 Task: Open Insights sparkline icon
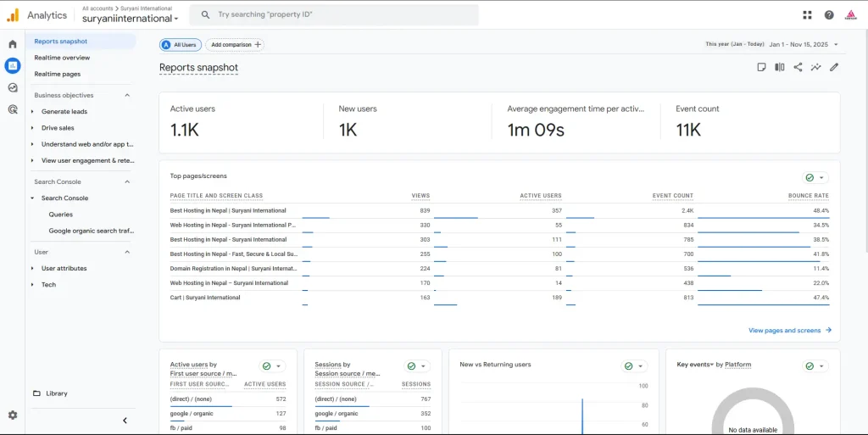816,67
